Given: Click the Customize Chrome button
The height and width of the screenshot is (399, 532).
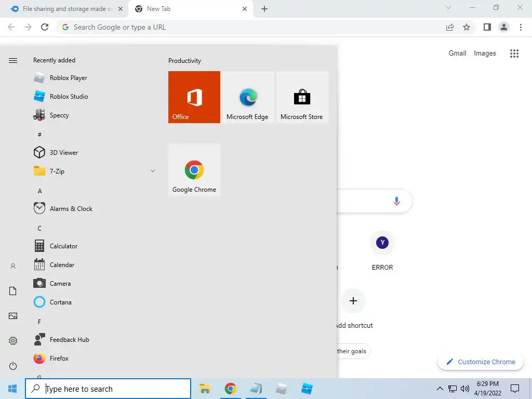Looking at the screenshot, I should (x=481, y=362).
